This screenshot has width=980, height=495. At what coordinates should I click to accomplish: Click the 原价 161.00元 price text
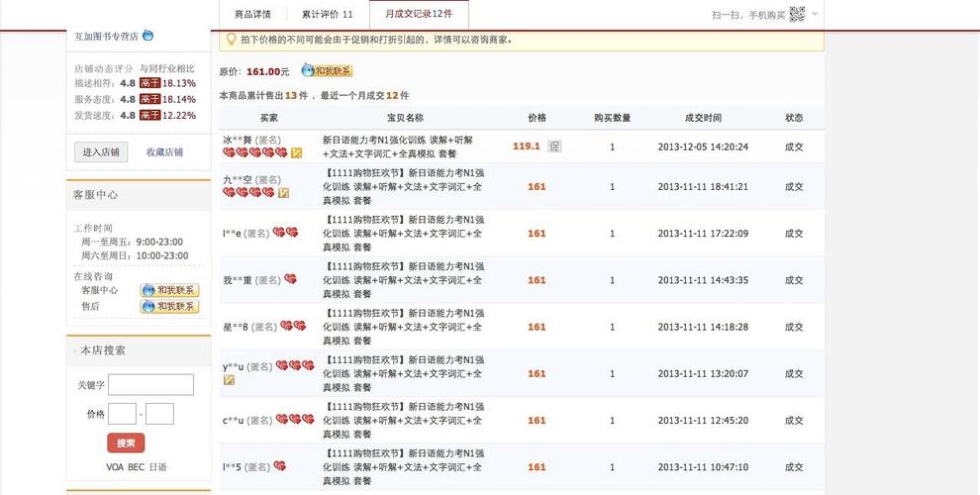(x=254, y=72)
